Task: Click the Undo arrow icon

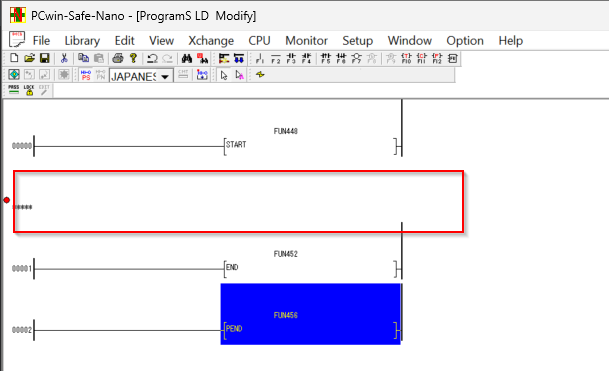Action: point(152,58)
